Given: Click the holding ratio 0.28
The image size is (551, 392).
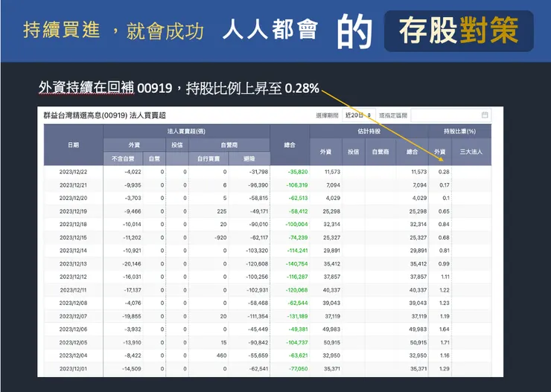Looking at the screenshot, I should click(x=444, y=172).
